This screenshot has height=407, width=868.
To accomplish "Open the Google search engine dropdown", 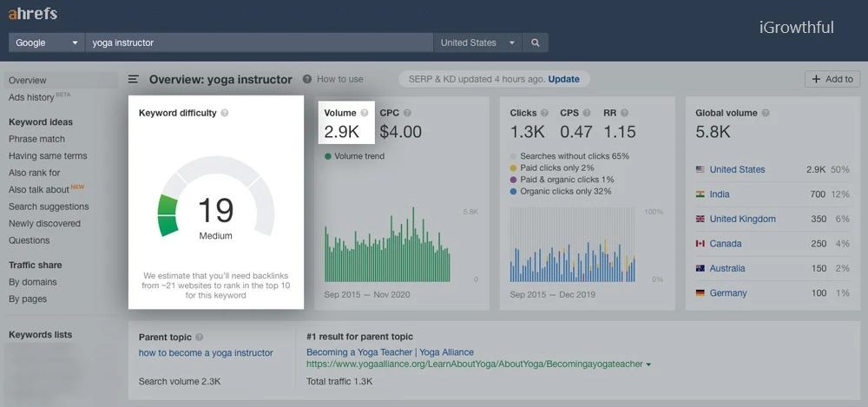I will (x=46, y=43).
